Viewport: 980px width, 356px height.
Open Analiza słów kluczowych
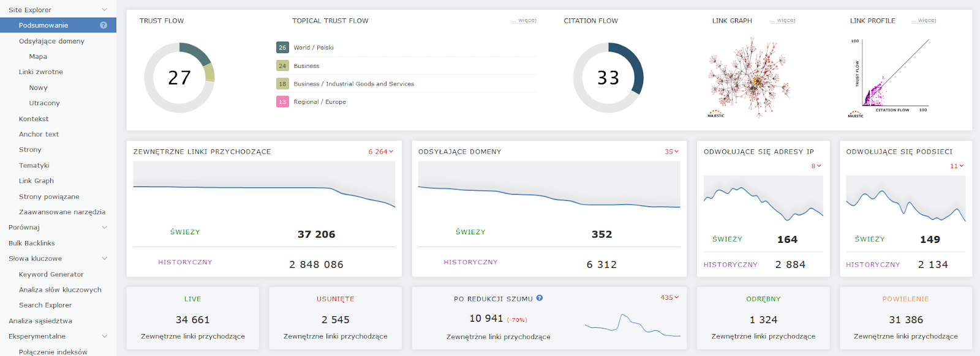coord(60,289)
